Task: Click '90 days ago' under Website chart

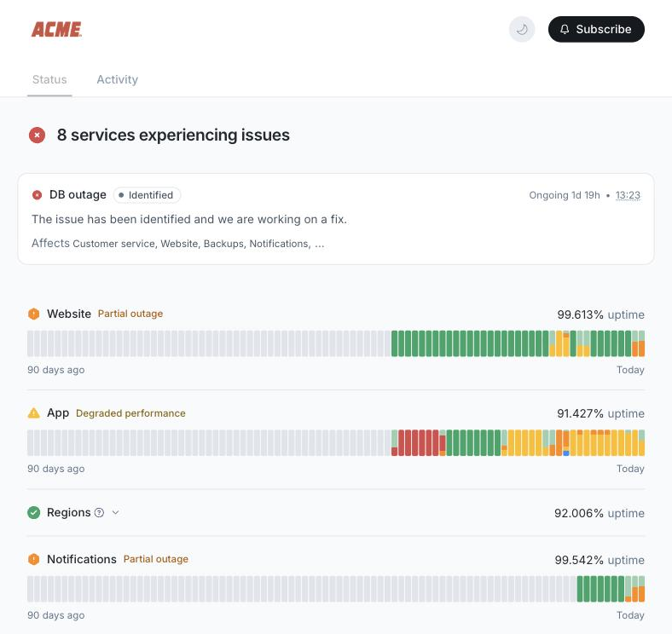Action: 55,370
